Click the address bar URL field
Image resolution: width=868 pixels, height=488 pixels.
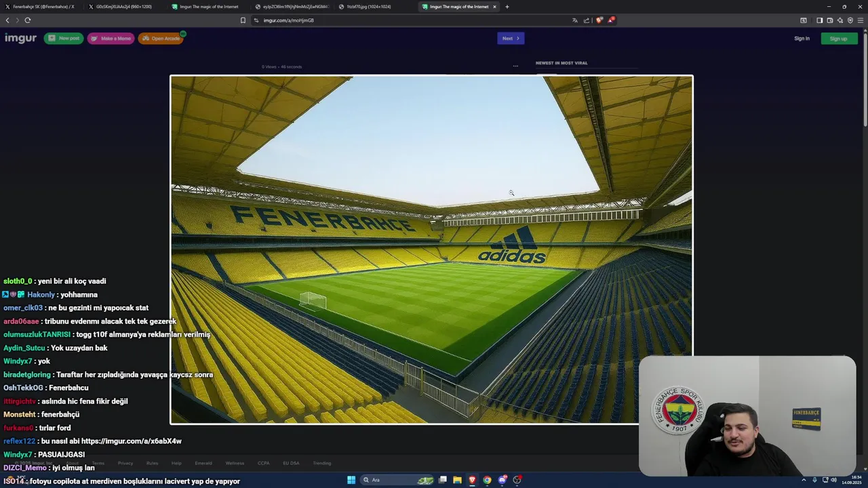pyautogui.click(x=414, y=20)
